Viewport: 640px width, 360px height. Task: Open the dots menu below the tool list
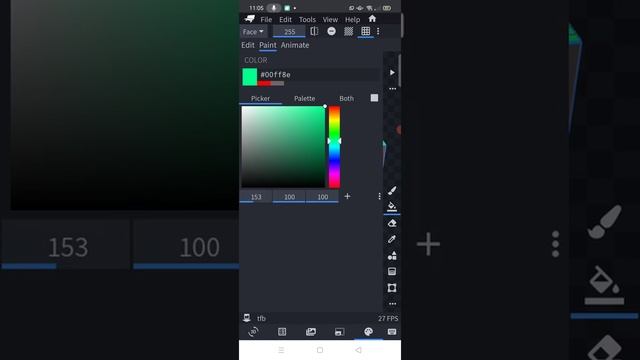pos(392,304)
